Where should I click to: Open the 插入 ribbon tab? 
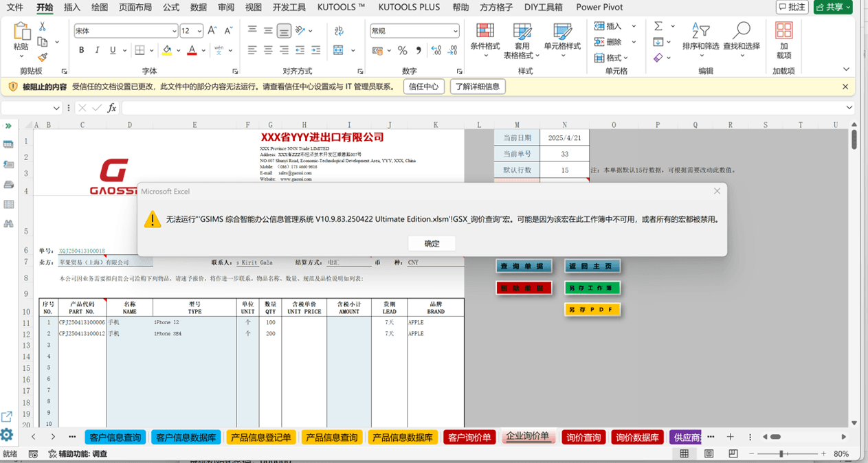coord(71,8)
